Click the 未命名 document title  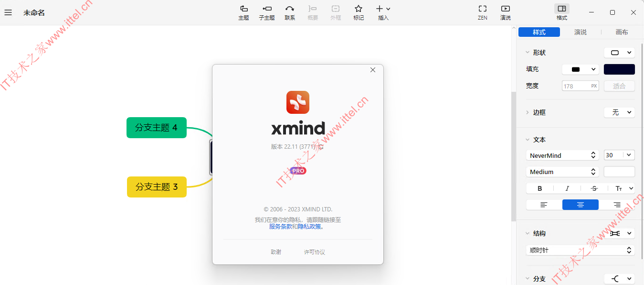point(34,12)
